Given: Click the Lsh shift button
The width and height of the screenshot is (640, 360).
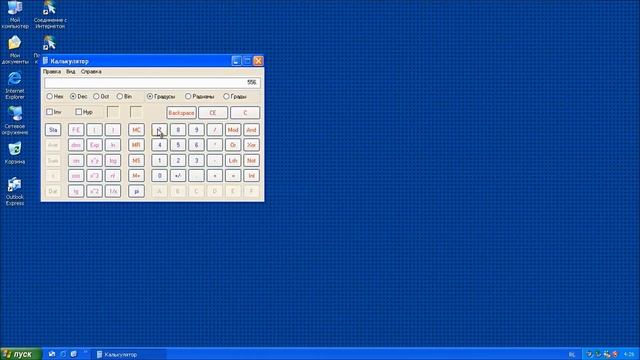Looking at the screenshot, I should tap(233, 160).
